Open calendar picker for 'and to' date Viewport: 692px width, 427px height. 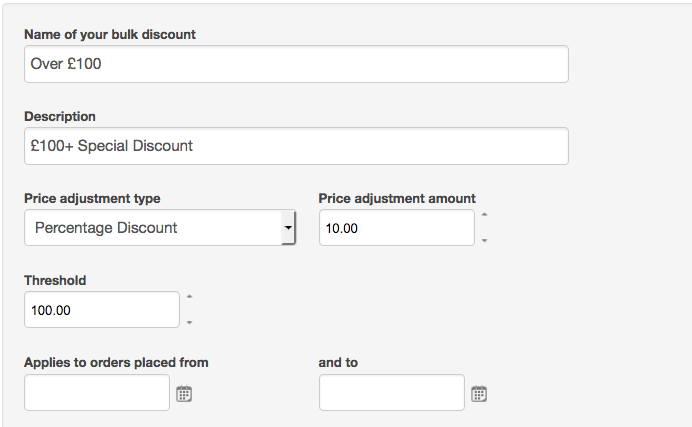(479, 393)
